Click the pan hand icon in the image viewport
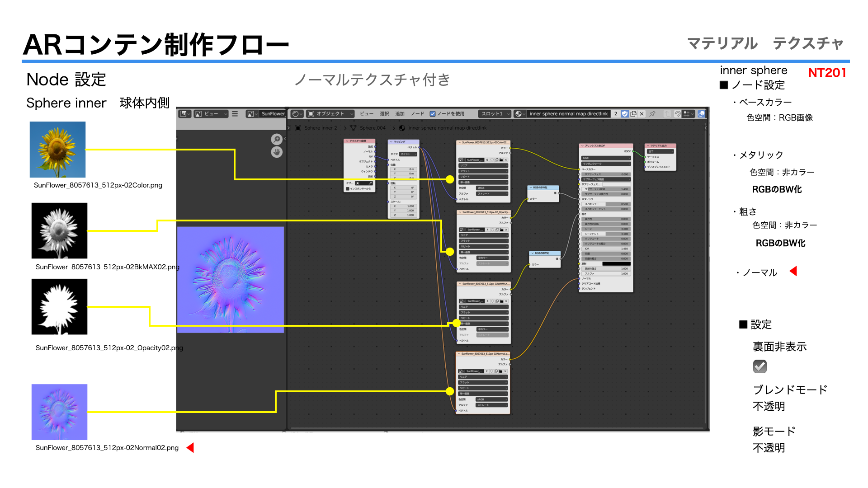The width and height of the screenshot is (868, 488). click(277, 152)
